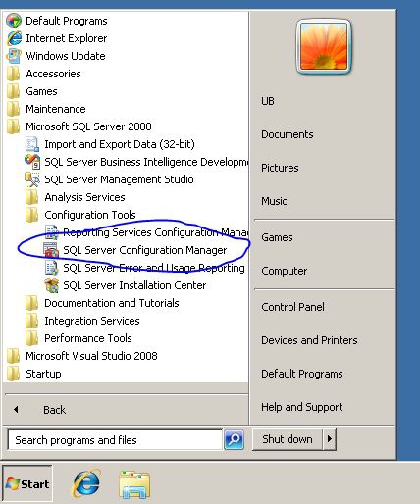
Task: Click the Import and Export Data icon
Action: (x=32, y=144)
